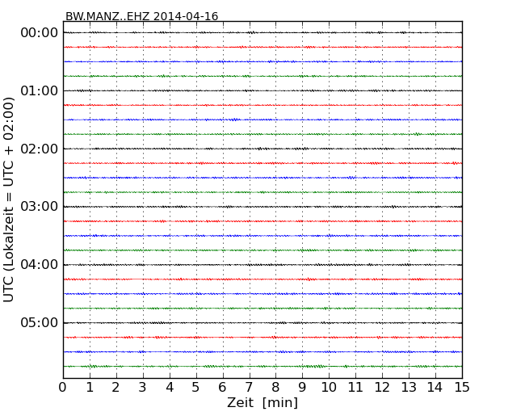Click x-axis tick label 2
Screen dimensions: 525x420
[x=115, y=387]
